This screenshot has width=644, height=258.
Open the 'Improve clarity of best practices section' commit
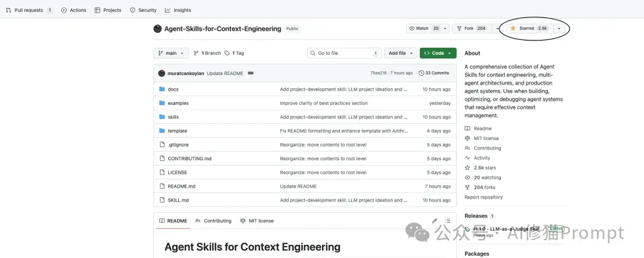(324, 103)
